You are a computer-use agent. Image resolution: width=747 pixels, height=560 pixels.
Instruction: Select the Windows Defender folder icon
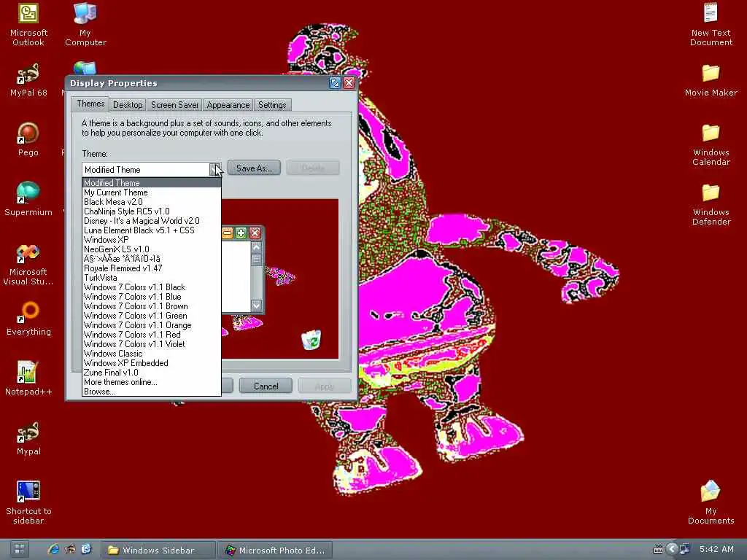711,205
